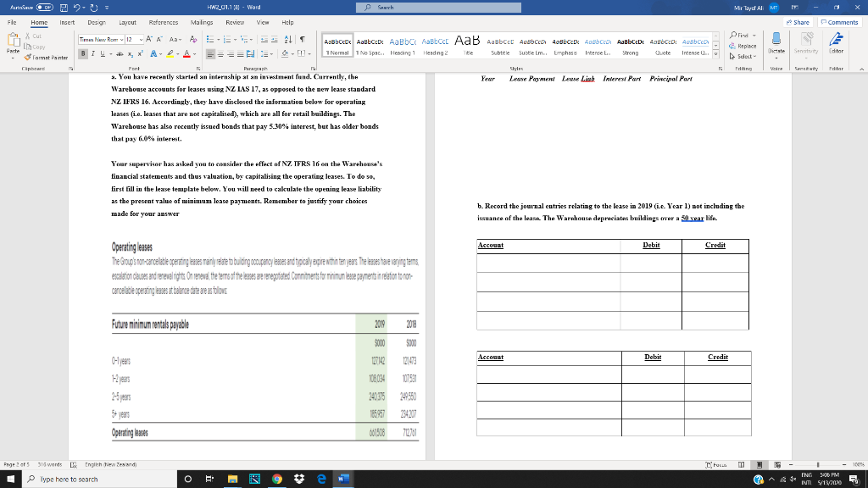Click the Decrease Font Size icon
This screenshot has height=488, width=868.
point(159,39)
